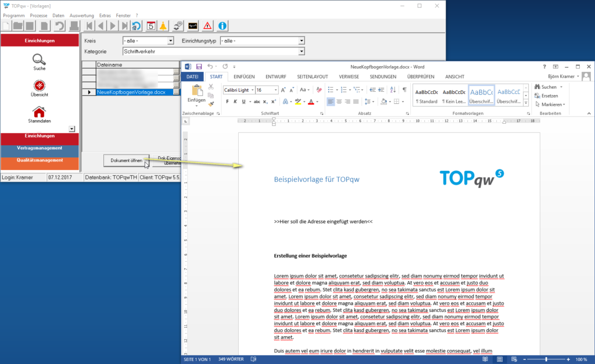Toggle paragraph marks display (¶)
The width and height of the screenshot is (595, 364).
(404, 90)
